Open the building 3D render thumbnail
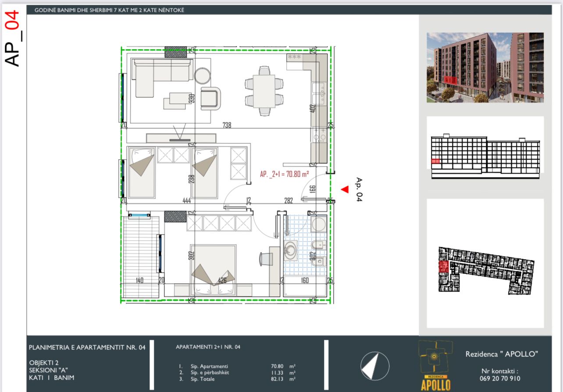This screenshot has width=563, height=392. (485, 68)
